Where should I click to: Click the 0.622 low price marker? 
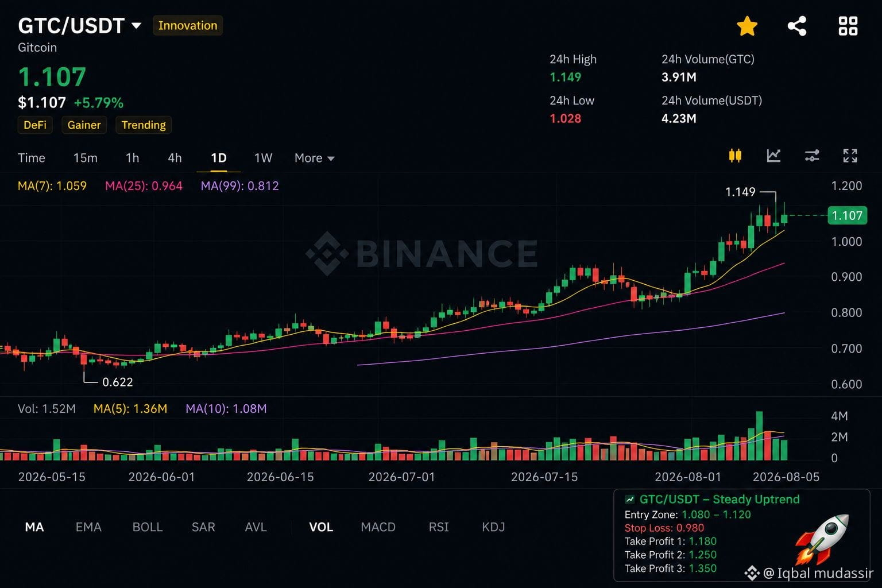point(118,382)
